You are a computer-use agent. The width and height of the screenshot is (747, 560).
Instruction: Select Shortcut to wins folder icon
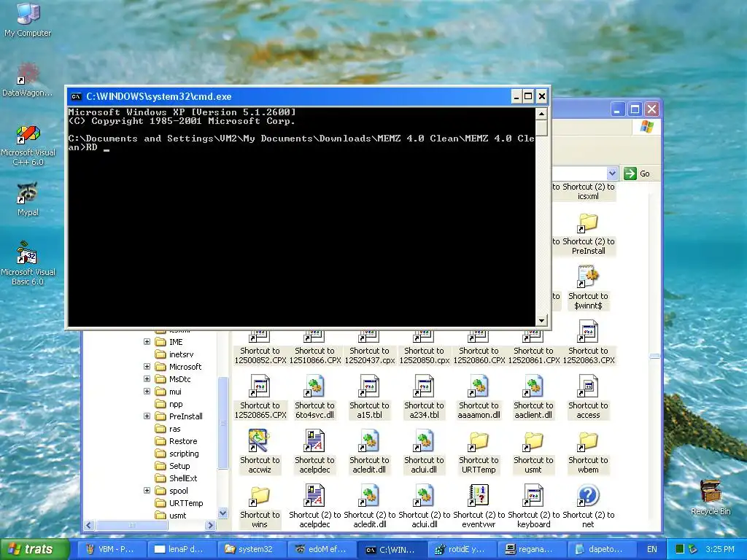(x=260, y=506)
